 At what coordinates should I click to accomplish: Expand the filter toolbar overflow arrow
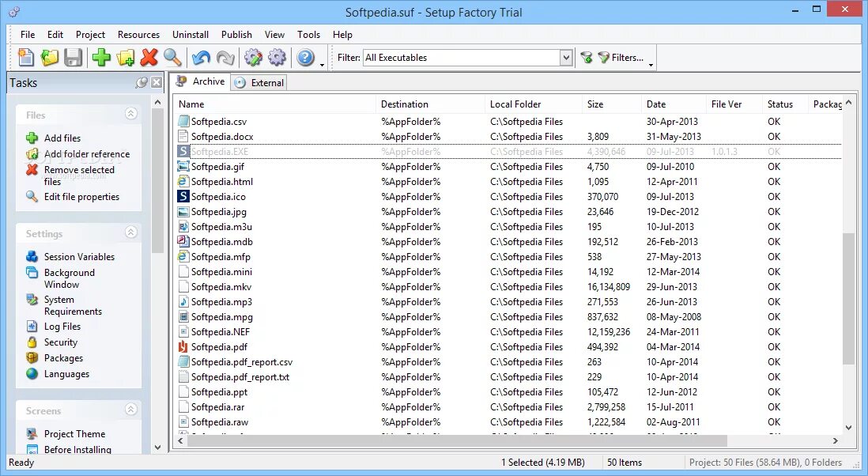(651, 65)
